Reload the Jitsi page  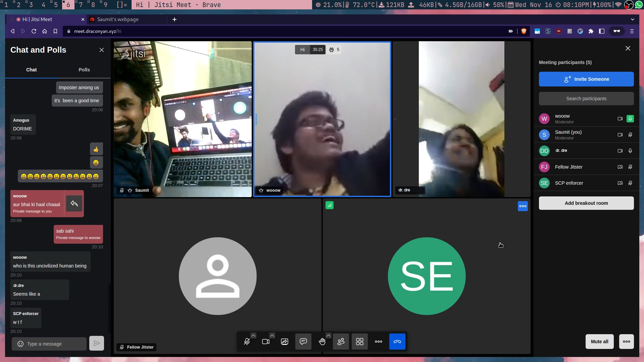tap(34, 31)
